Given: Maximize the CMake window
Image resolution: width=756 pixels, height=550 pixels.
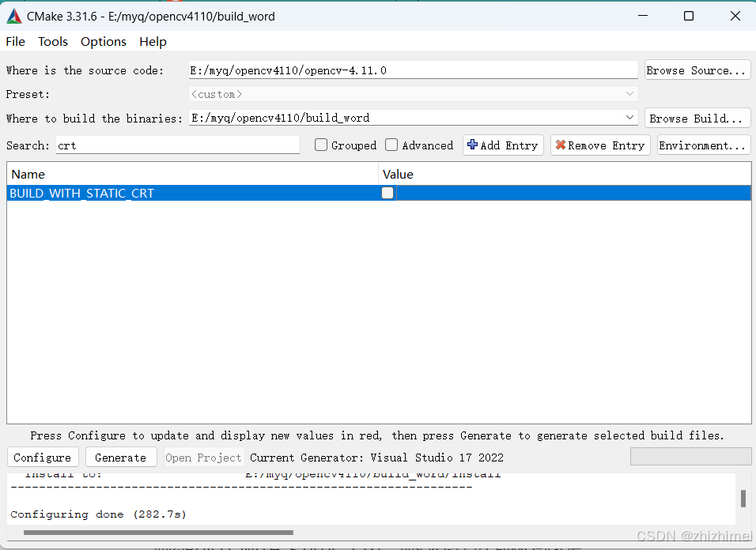Looking at the screenshot, I should [689, 16].
